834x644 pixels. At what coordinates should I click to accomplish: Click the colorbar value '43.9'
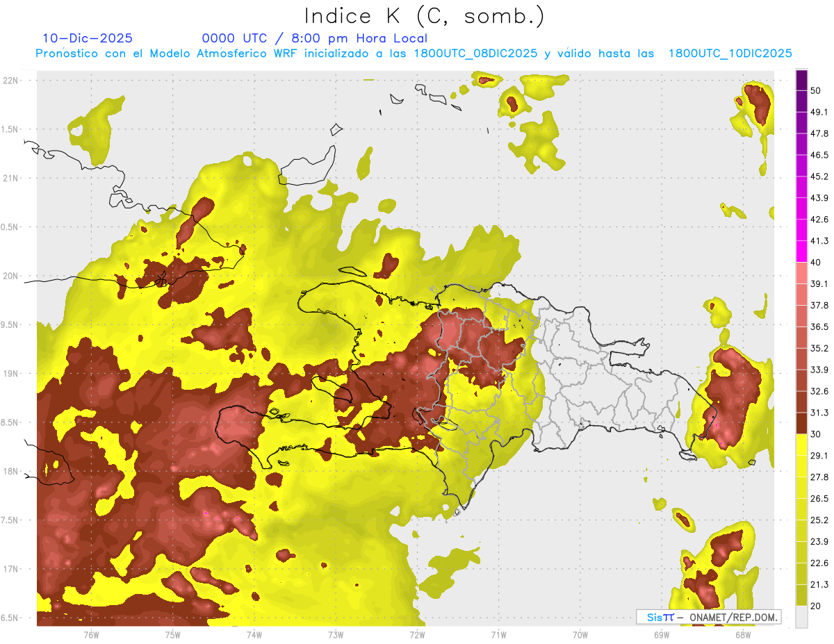(x=819, y=198)
